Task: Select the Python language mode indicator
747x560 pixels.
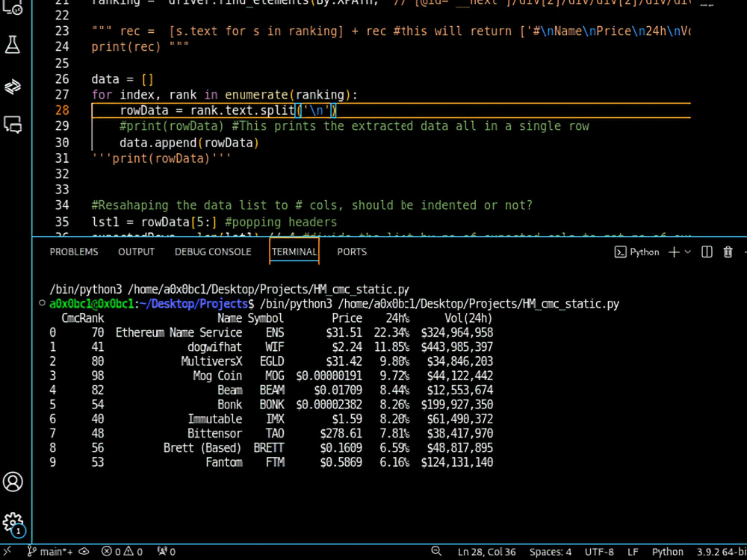Action: coord(667,552)
